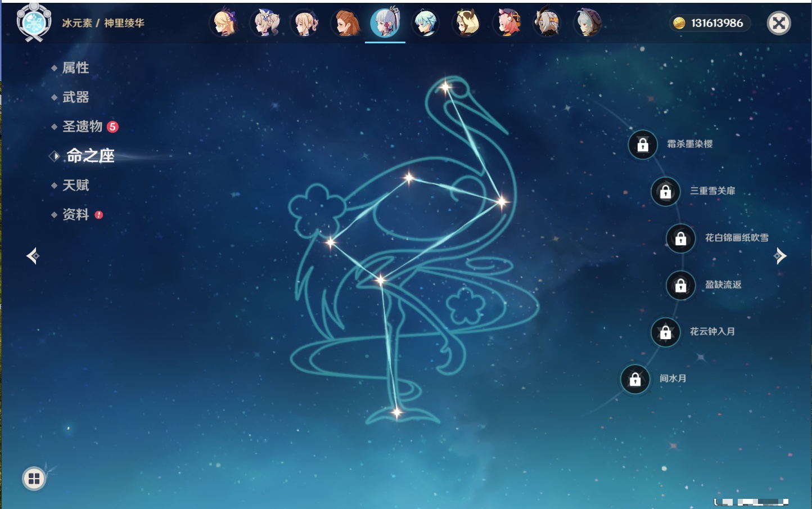
Task: Click the lock icon for 花白锦画纸吹雪
Action: click(x=680, y=238)
